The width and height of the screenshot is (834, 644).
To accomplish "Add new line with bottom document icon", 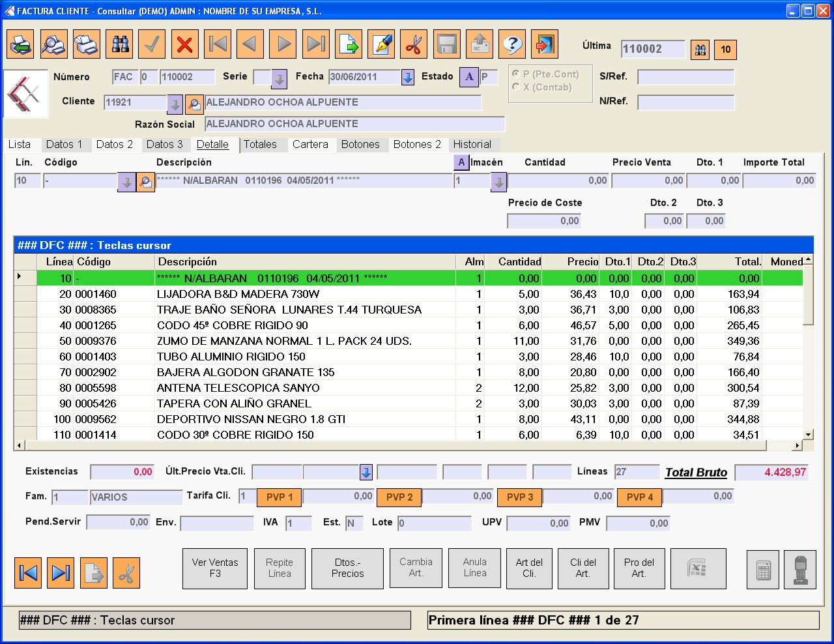I will [94, 573].
